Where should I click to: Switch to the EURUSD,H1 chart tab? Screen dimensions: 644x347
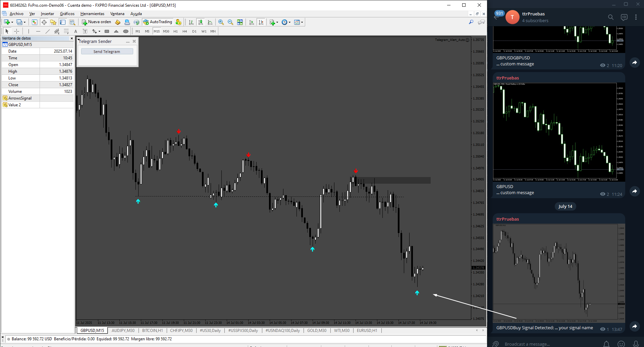click(367, 331)
